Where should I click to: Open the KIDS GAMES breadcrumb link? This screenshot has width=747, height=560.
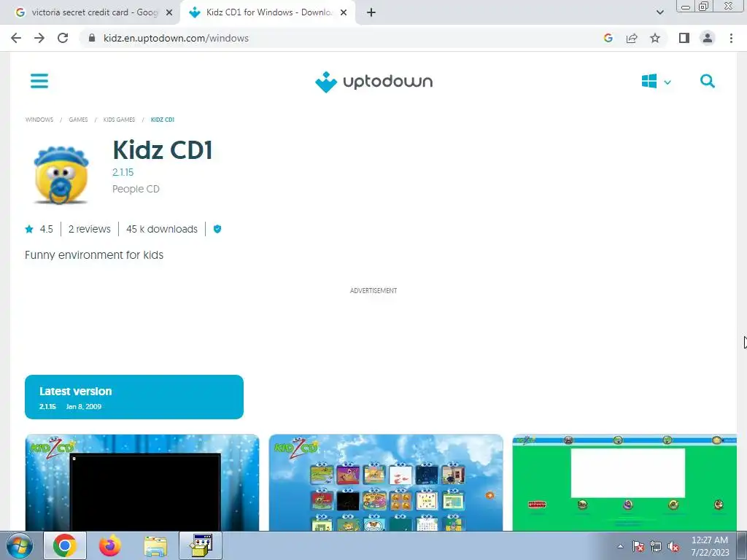[119, 120]
